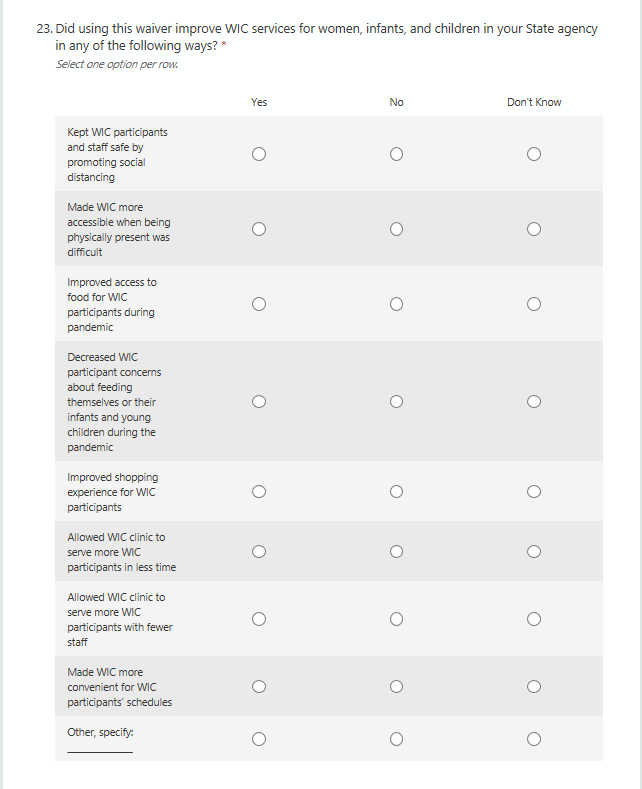This screenshot has height=789, width=642.
Task: Mark No for serving participants with fewer staff
Action: 397,619
